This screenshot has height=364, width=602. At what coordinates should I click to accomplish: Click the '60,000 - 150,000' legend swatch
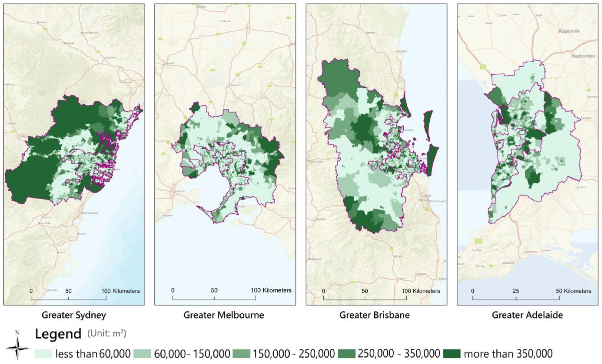click(142, 354)
